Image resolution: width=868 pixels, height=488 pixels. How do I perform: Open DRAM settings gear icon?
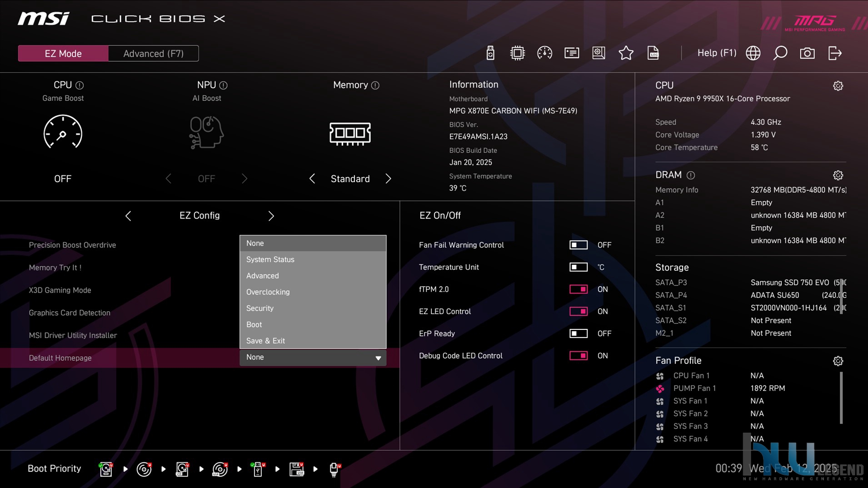coord(838,175)
